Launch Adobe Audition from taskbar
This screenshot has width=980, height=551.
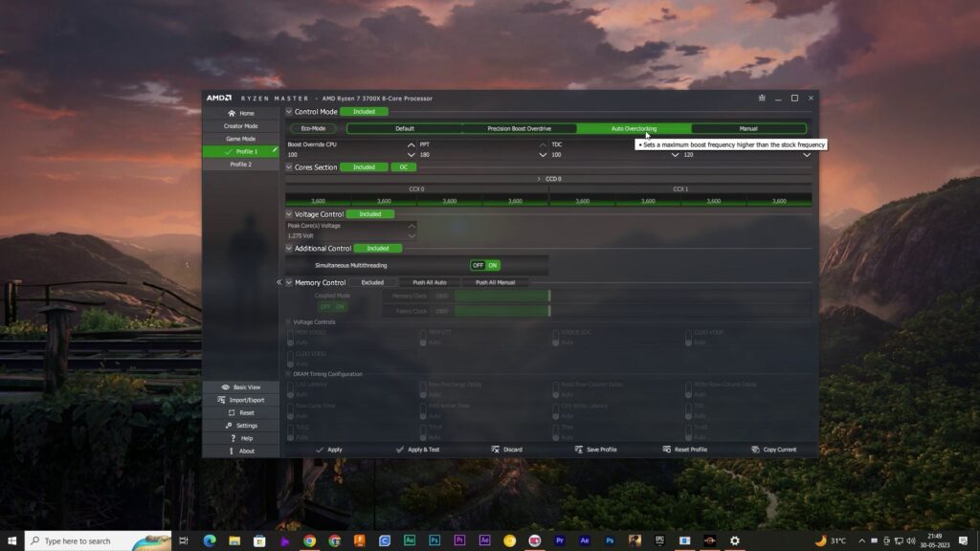pos(410,540)
